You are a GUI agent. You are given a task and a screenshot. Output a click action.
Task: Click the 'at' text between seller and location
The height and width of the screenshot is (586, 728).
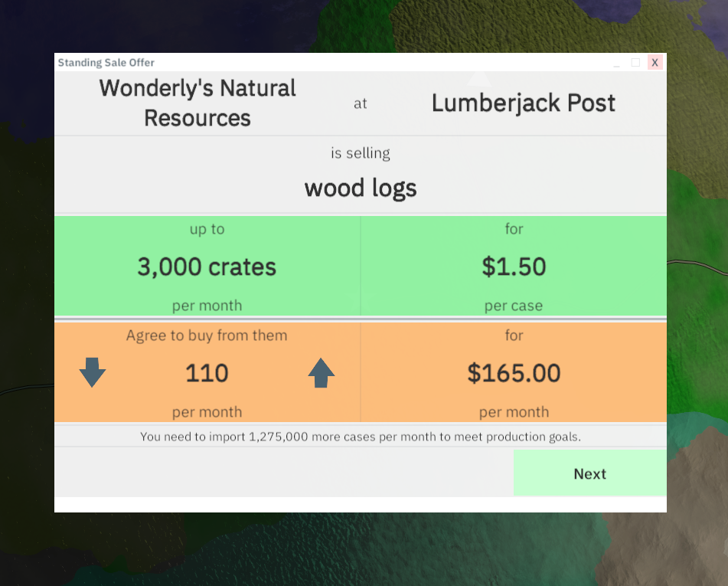coord(361,103)
